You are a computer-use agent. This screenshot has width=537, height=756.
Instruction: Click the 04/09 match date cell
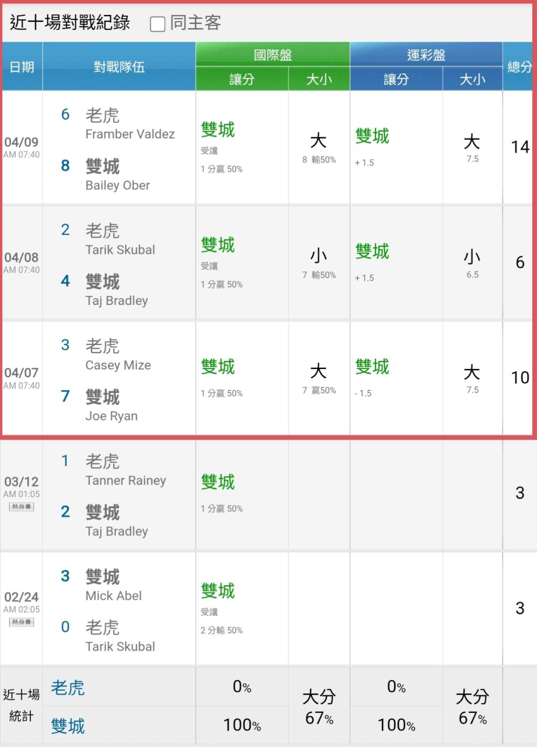pos(21,147)
